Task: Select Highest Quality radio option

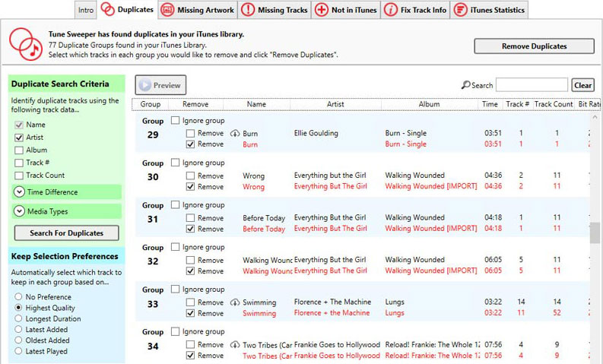Action: [18, 308]
